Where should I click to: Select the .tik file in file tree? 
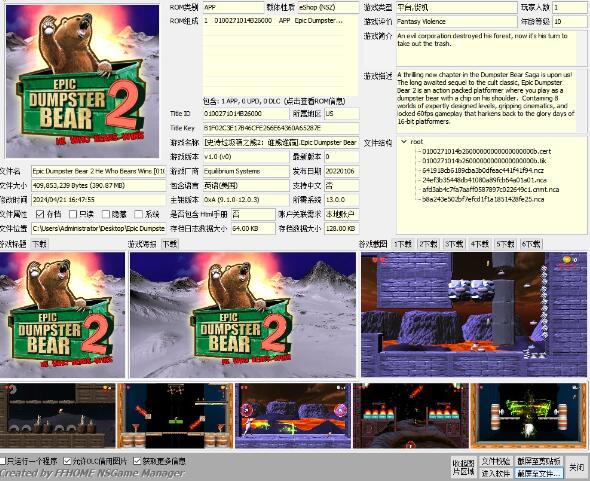484,161
